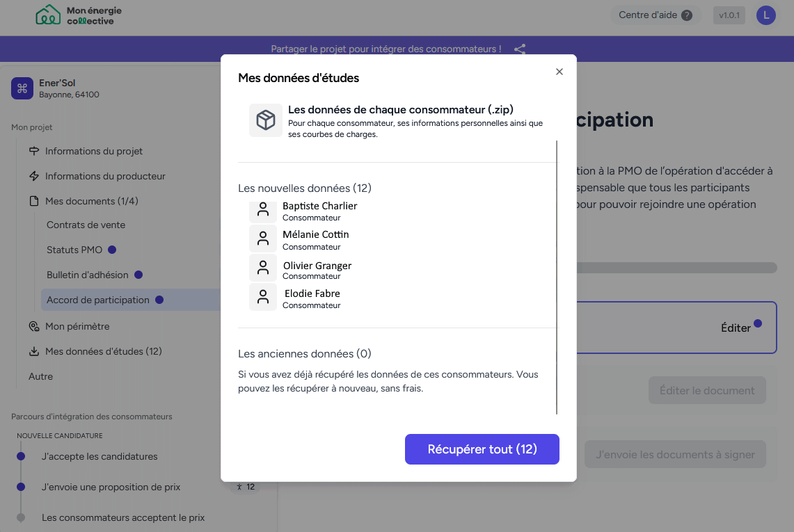Click the J'accepte les candidatures step
This screenshot has width=794, height=532.
coord(100,457)
